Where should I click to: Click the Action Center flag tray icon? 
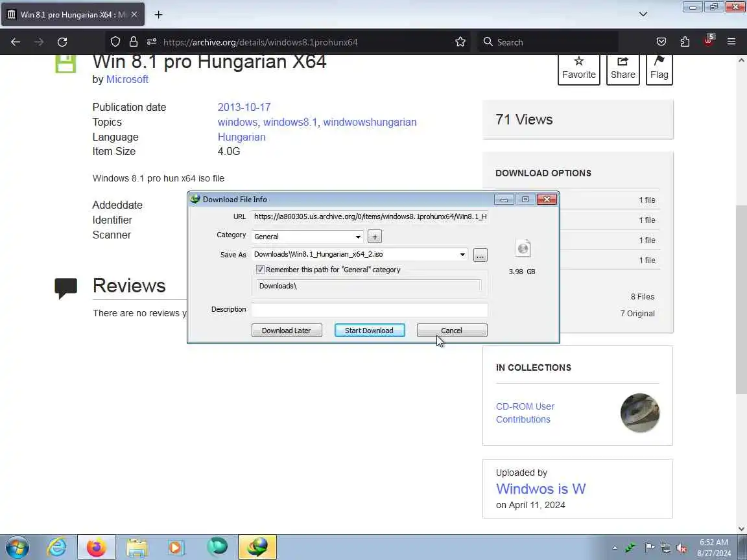click(649, 548)
